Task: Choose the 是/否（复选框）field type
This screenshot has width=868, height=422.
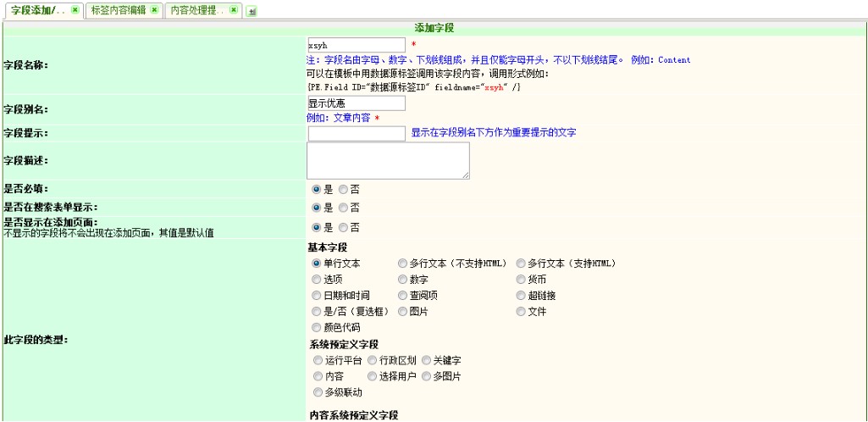Action: pyautogui.click(x=316, y=311)
